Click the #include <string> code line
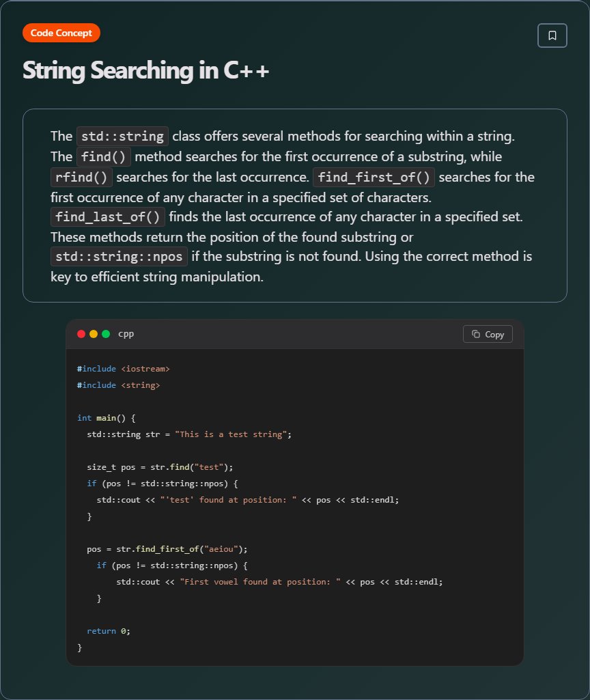The image size is (590, 700). tap(118, 385)
